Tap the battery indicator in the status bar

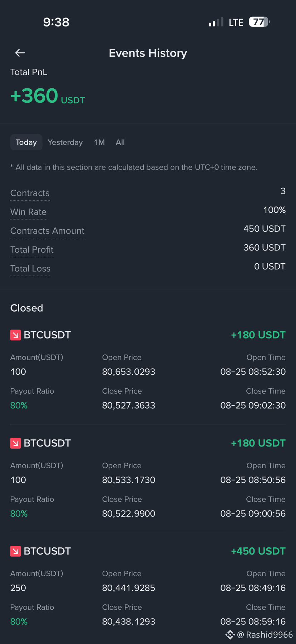pos(259,22)
